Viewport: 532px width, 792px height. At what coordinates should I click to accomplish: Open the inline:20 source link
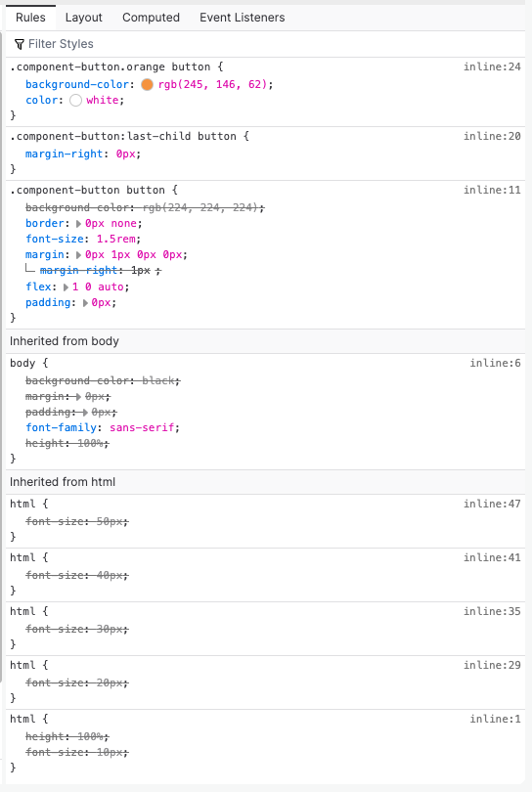click(x=492, y=136)
